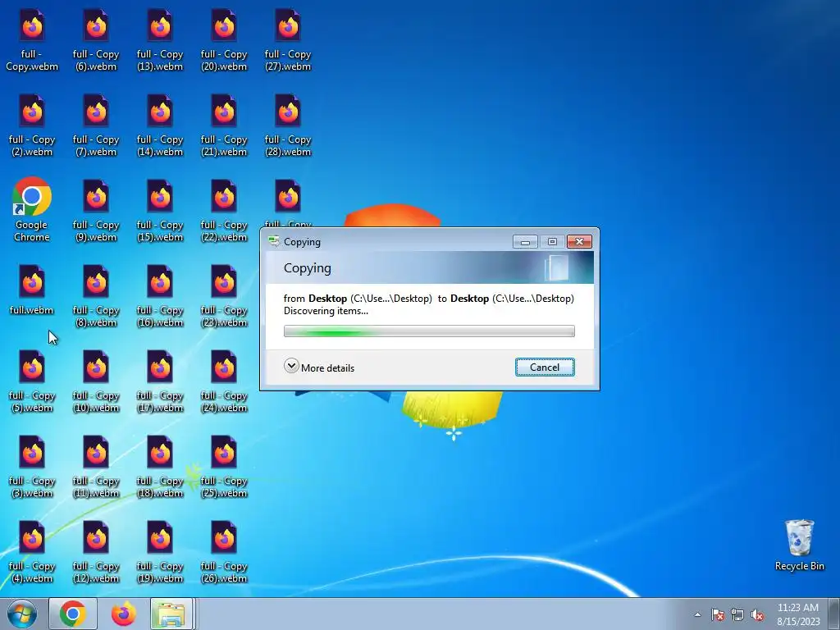The width and height of the screenshot is (840, 630).
Task: Select full - Copy (7).webm icon
Action: pyautogui.click(x=96, y=126)
